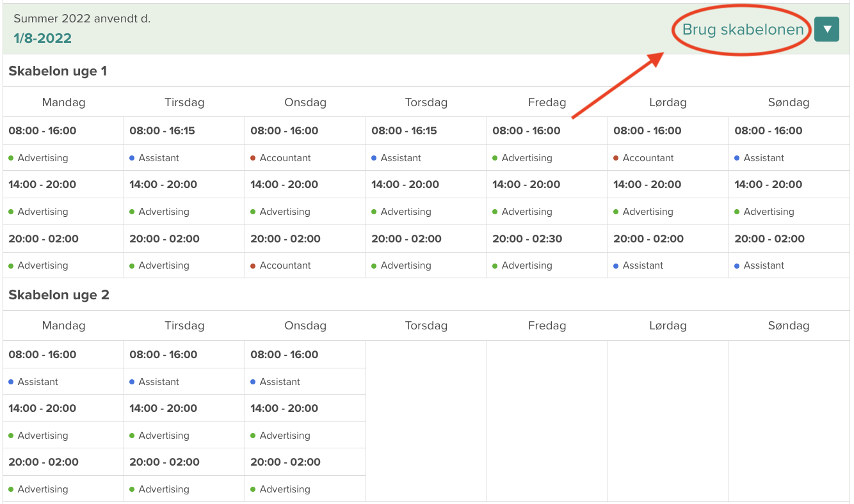Image resolution: width=854 pixels, height=504 pixels.
Task: Click the 1/8-2022 applied date
Action: pyautogui.click(x=42, y=38)
